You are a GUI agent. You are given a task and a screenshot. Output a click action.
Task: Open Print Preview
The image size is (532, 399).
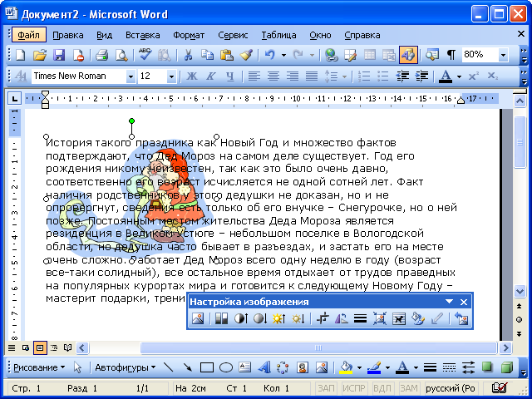click(x=121, y=55)
